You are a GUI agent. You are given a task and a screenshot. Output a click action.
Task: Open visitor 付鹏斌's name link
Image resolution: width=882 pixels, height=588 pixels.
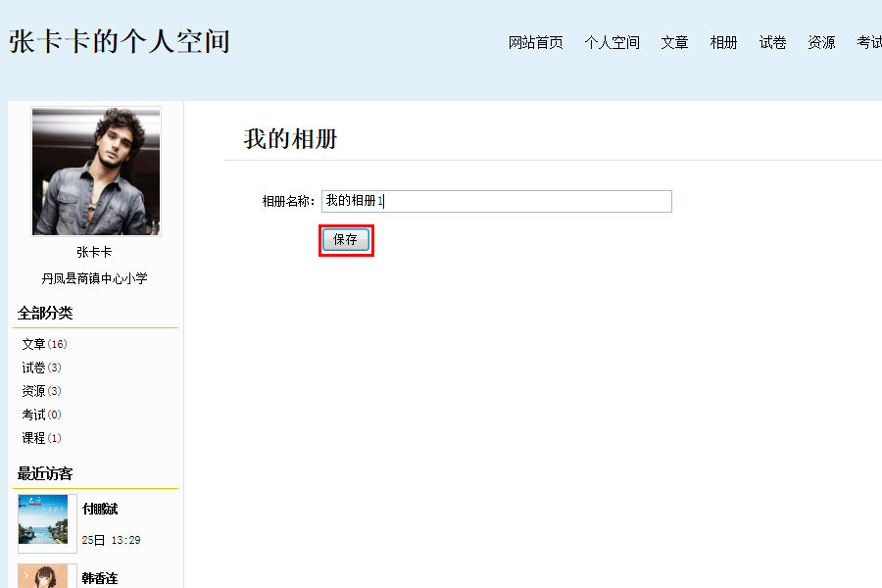(x=100, y=509)
